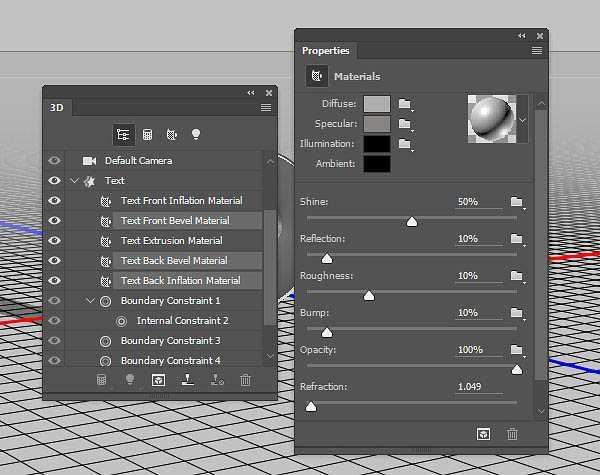Collapse Boundary Constraint 1 group
The height and width of the screenshot is (475, 600).
tap(90, 301)
